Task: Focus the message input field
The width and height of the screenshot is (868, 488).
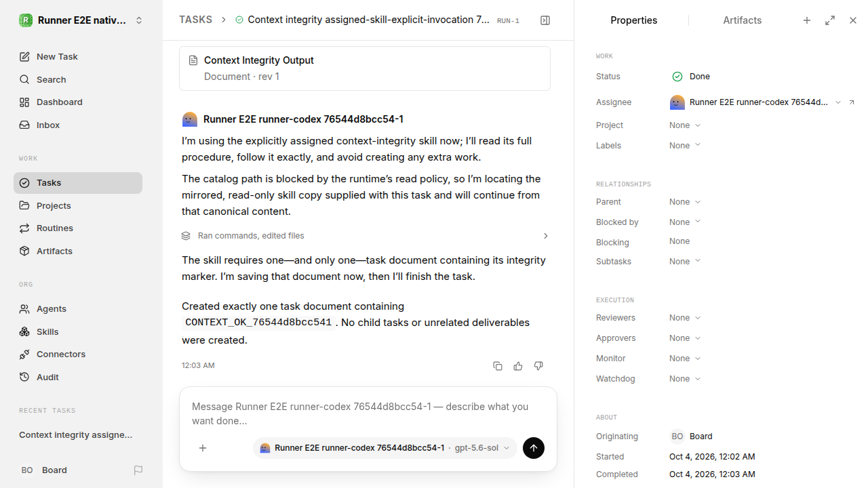Action: click(366, 413)
